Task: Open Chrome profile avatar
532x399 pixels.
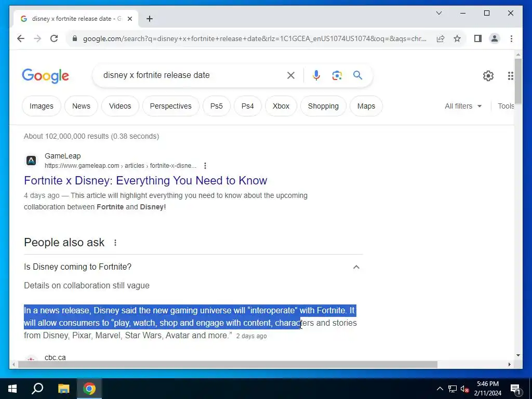Action: [495, 38]
